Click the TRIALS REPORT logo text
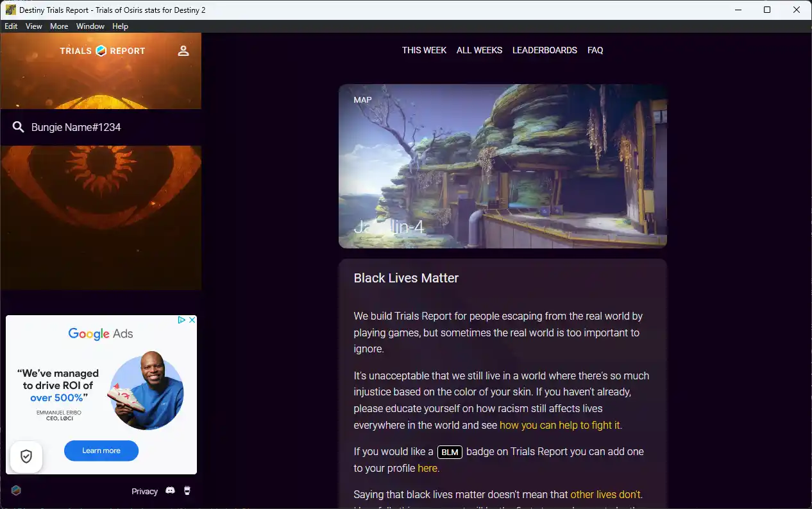Image resolution: width=812 pixels, height=509 pixels. click(x=103, y=51)
